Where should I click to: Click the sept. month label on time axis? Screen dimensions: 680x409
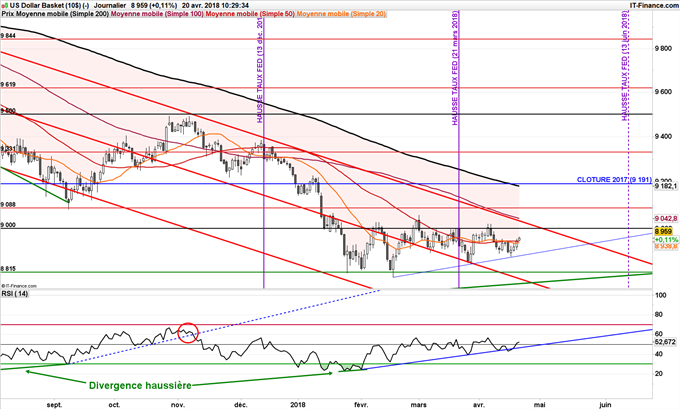pyautogui.click(x=55, y=405)
